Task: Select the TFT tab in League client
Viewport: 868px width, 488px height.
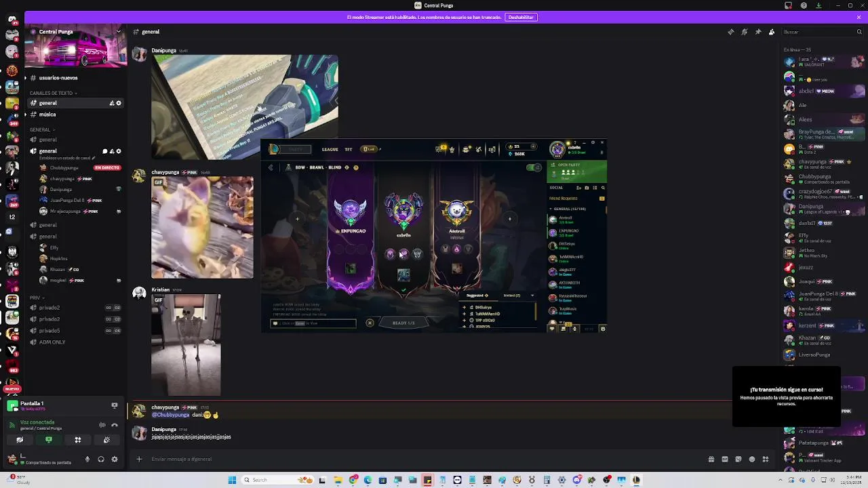Action: 349,149
